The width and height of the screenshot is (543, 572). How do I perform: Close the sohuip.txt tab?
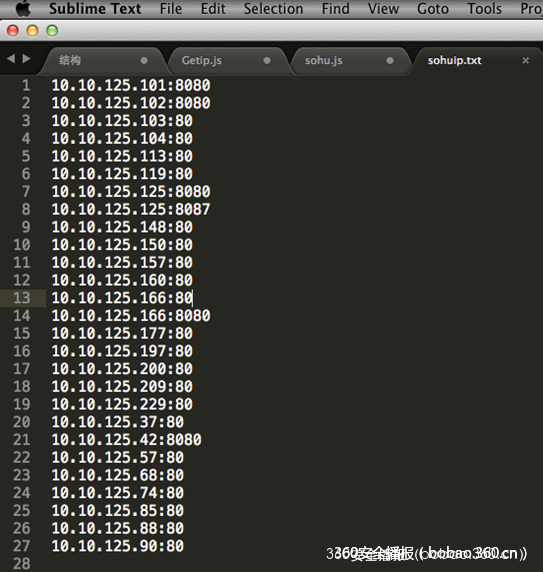pyautogui.click(x=525, y=60)
